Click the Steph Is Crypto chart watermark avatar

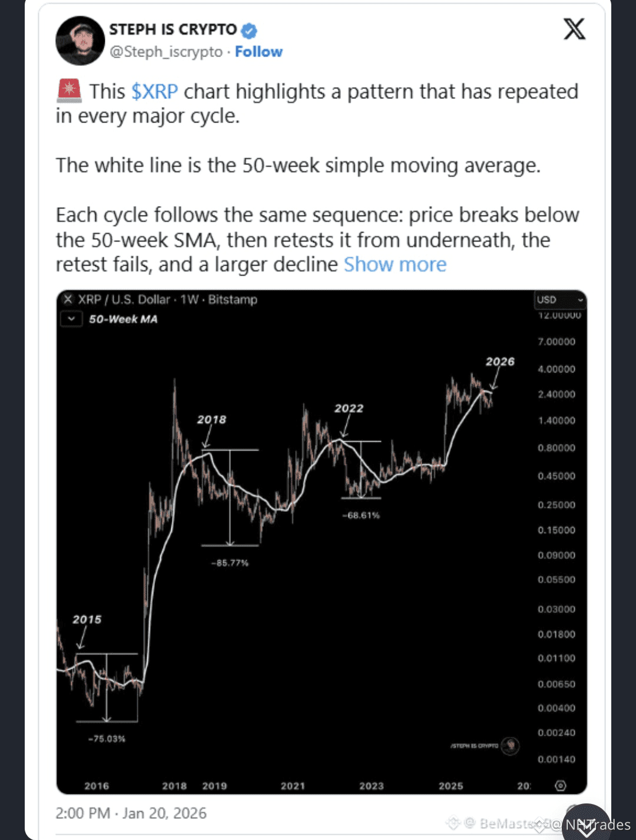(511, 746)
